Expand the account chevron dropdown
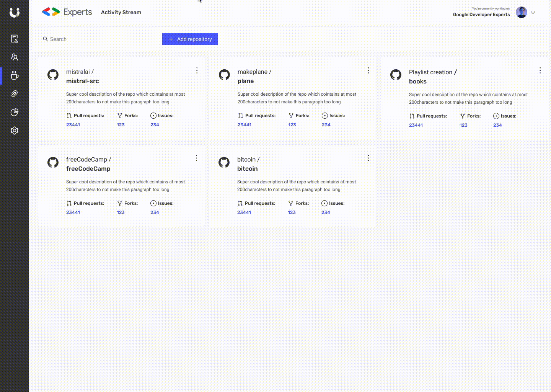Image resolution: width=551 pixels, height=392 pixels. tap(533, 13)
